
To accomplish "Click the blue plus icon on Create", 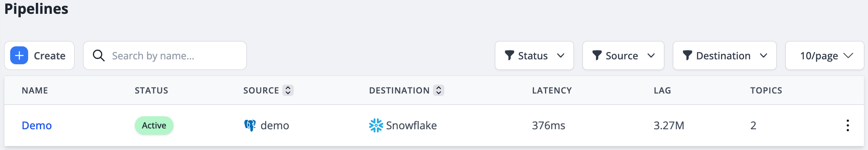I will (x=19, y=55).
